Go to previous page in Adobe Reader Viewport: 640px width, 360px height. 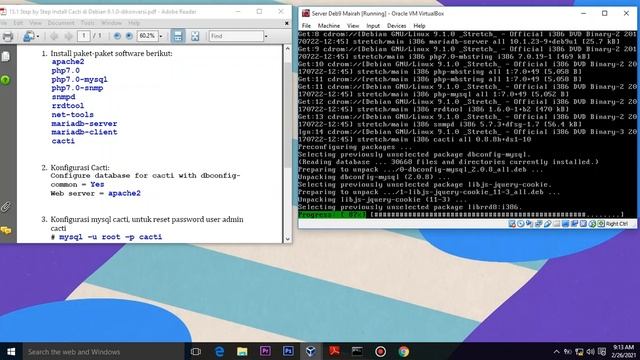pyautogui.click(x=54, y=36)
